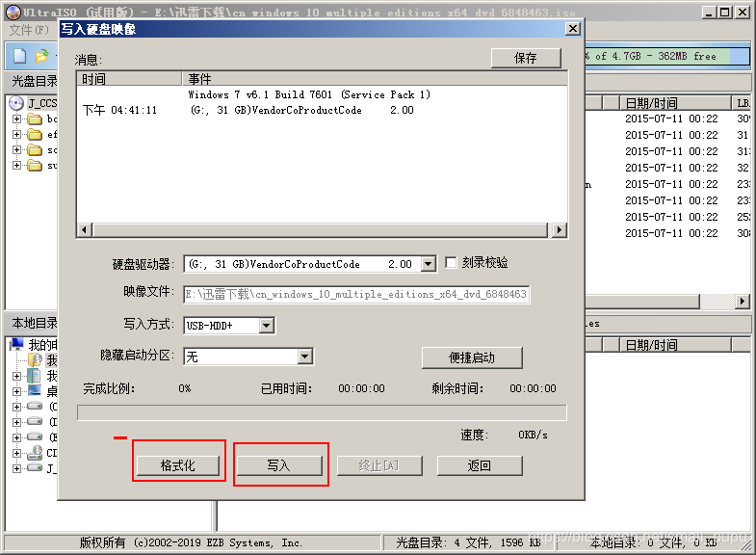
Task: Expand the desktop node in local tree
Action: [x=17, y=391]
